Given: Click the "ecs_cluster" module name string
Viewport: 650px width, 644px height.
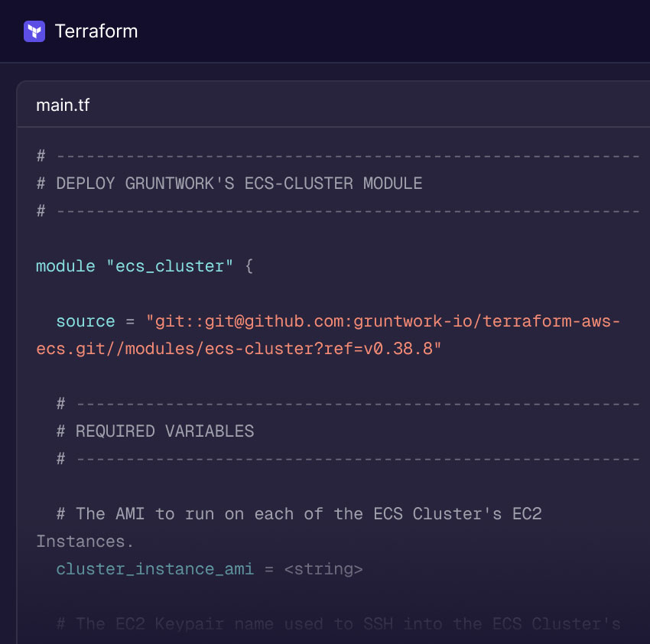Looking at the screenshot, I should [170, 266].
